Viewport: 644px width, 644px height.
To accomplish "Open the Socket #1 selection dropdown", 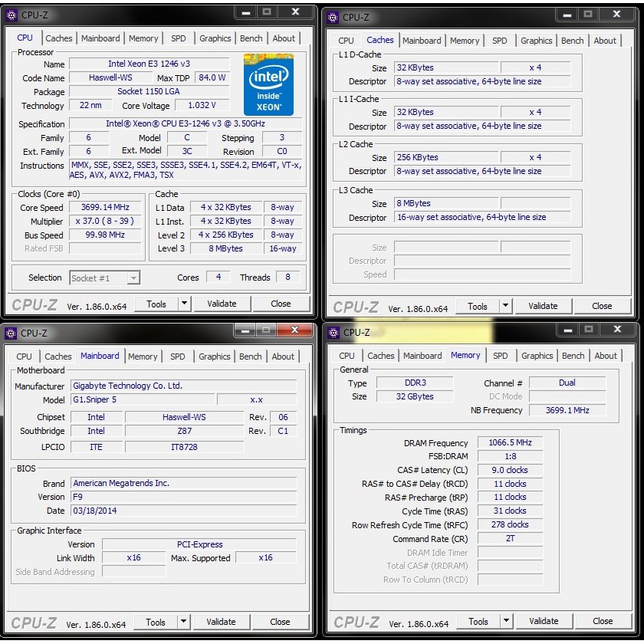I will click(x=132, y=278).
